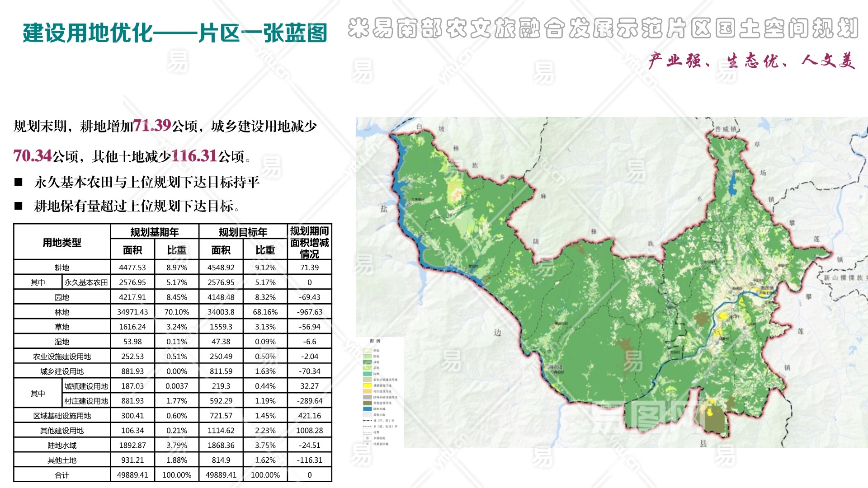Viewport: 868px width, 488px height.
Task: Click the slogan 产业强、生态优、人文美
Action: point(751,61)
